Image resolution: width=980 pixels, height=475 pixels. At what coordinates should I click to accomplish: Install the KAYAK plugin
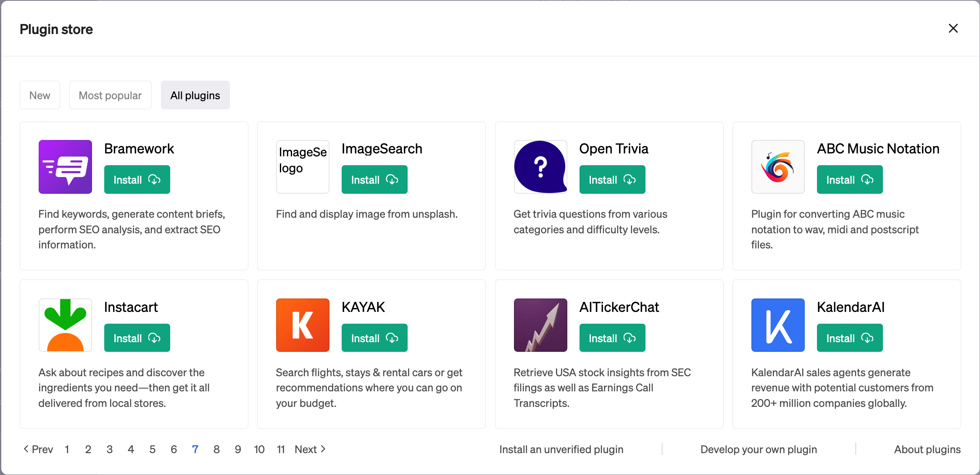click(x=374, y=338)
